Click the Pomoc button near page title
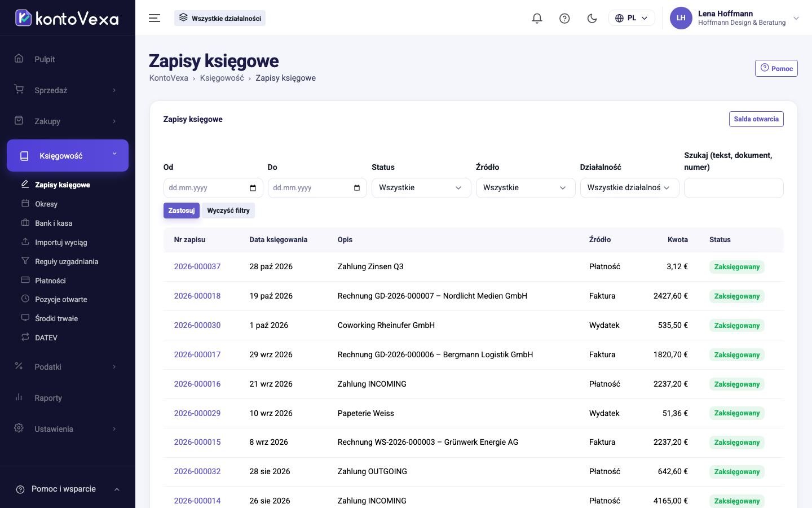 776,68
